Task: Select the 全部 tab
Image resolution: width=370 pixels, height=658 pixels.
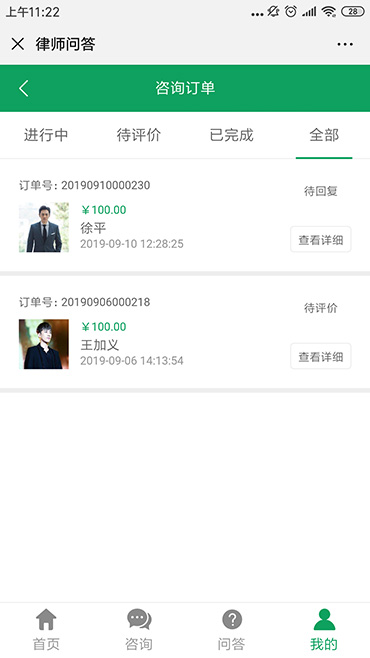Action: tap(324, 135)
